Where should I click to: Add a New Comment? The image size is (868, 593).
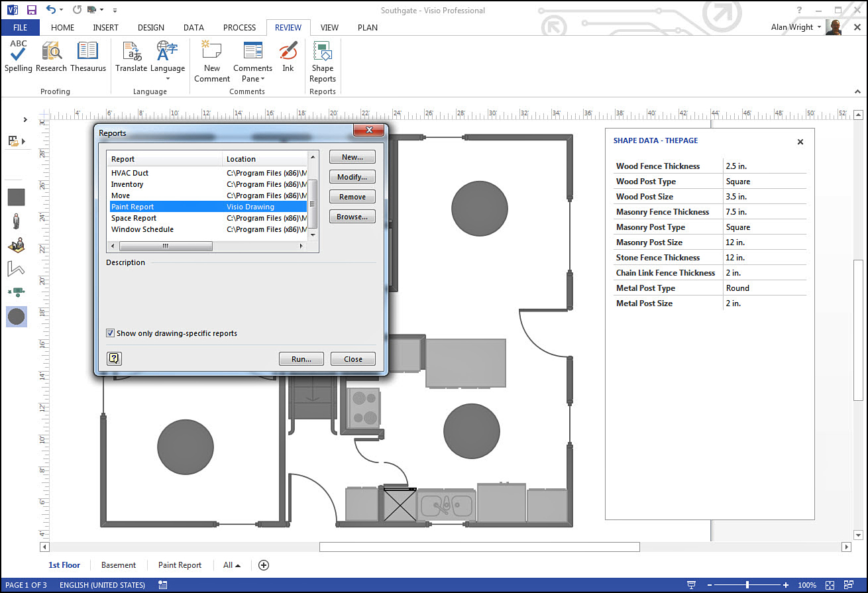click(x=212, y=61)
